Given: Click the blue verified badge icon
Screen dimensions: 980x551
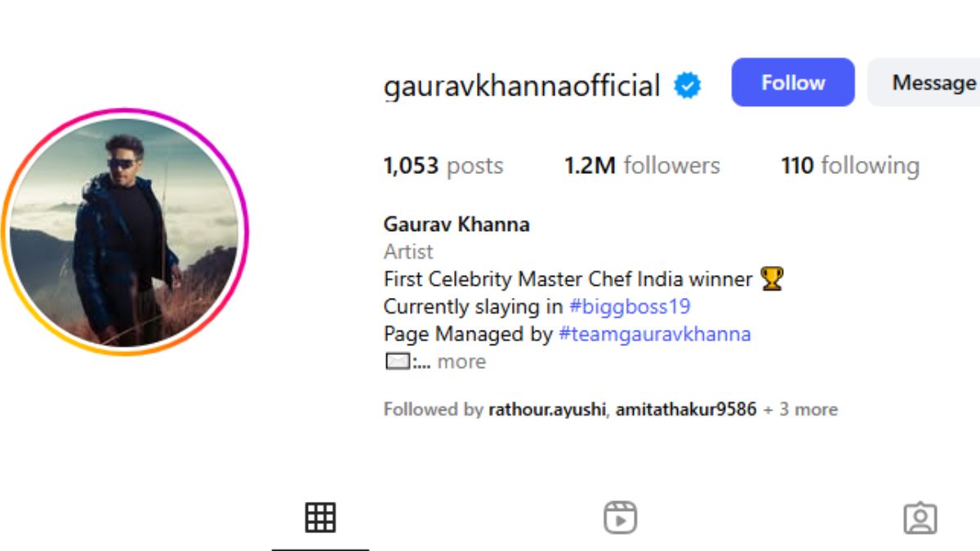Looking at the screenshot, I should coord(688,85).
